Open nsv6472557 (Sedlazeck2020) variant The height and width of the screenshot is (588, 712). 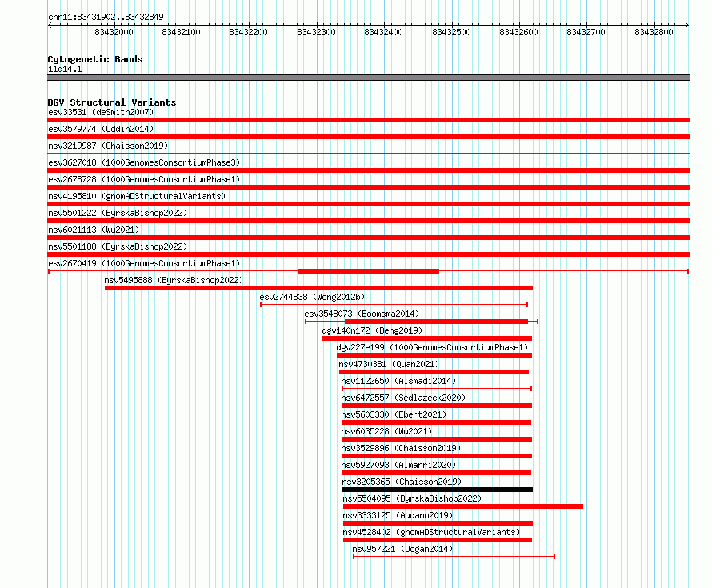pyautogui.click(x=403, y=398)
